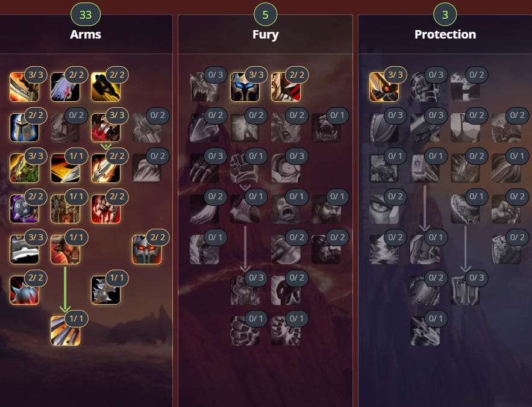532x407 pixels.
Task: Click the 5 points badge above Fury
Action: coord(265,14)
